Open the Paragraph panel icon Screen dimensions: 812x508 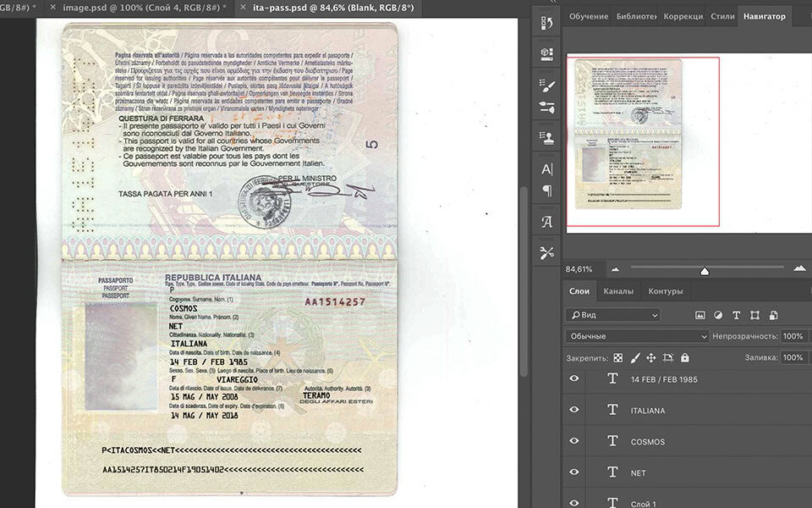(547, 191)
